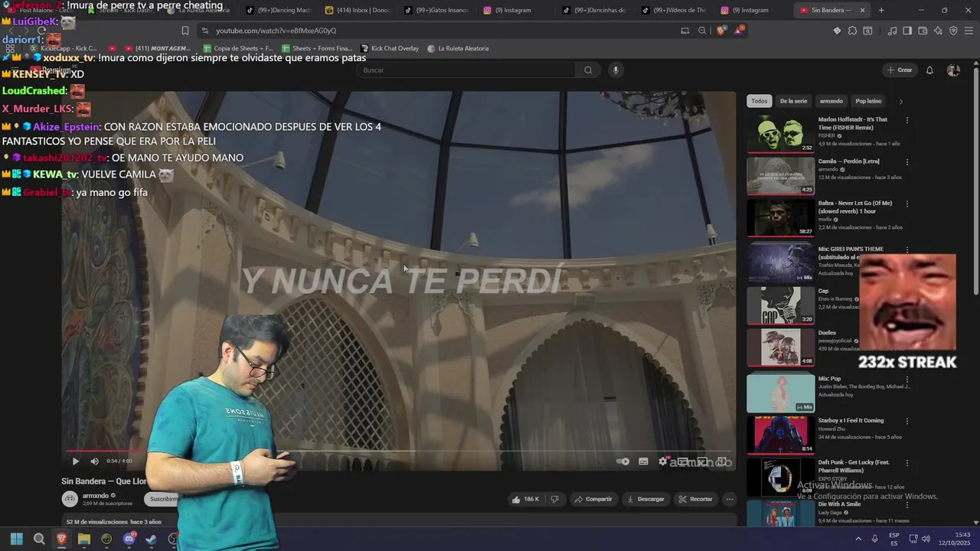Screen dimensions: 980x551
Task: Open Discord from the taskbar
Action: tap(129, 539)
